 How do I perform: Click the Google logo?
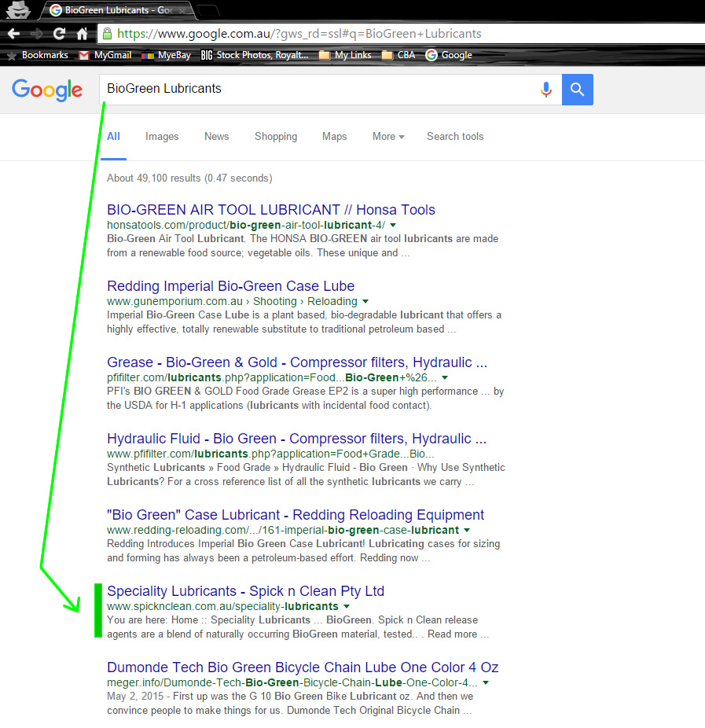click(x=47, y=90)
